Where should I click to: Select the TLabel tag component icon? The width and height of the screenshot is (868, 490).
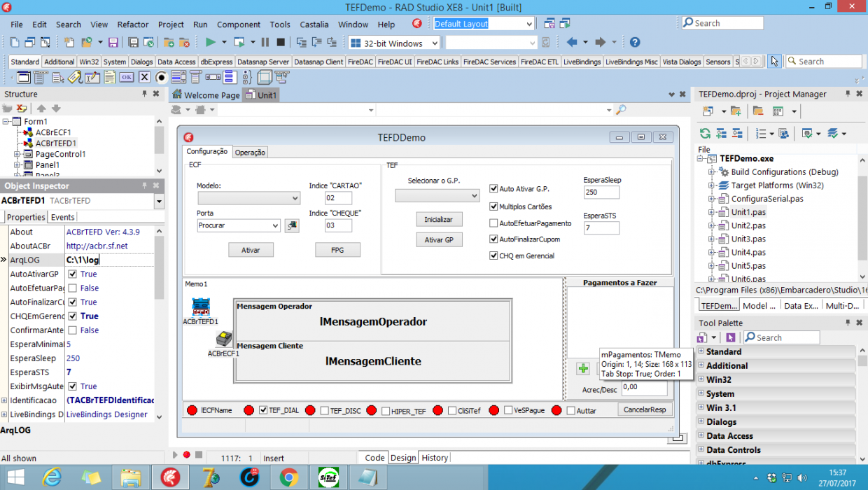coord(75,77)
